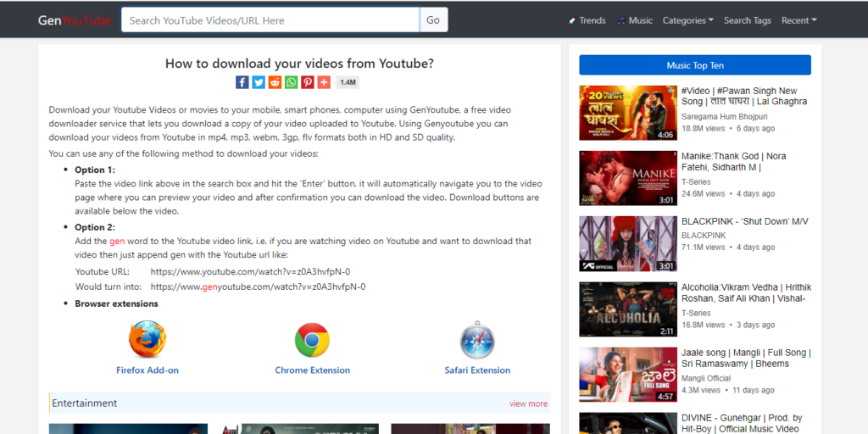Open Manike:Thank God video title
Screen dimensions: 868x434
pos(733,162)
